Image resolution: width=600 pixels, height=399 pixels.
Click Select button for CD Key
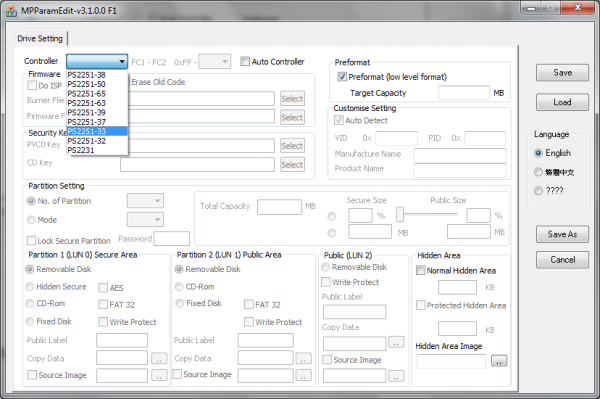(292, 164)
